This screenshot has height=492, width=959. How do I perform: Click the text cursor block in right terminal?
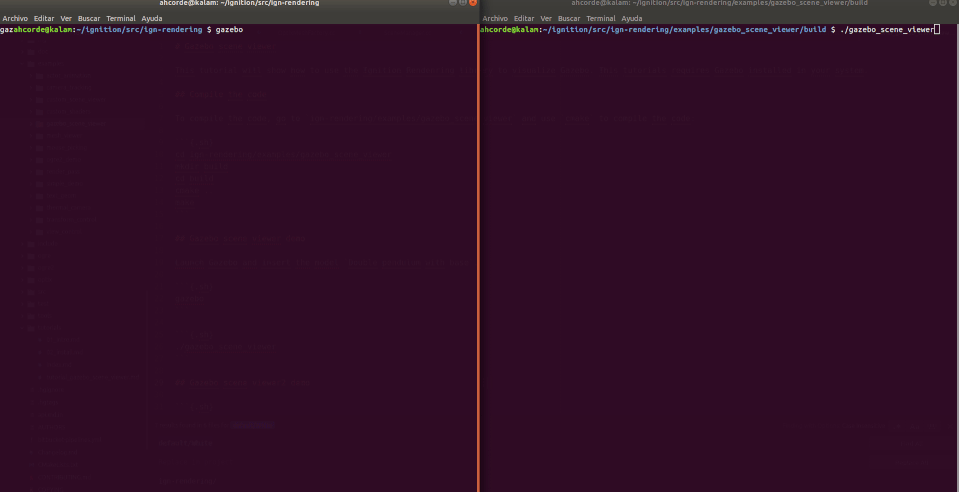pos(937,29)
